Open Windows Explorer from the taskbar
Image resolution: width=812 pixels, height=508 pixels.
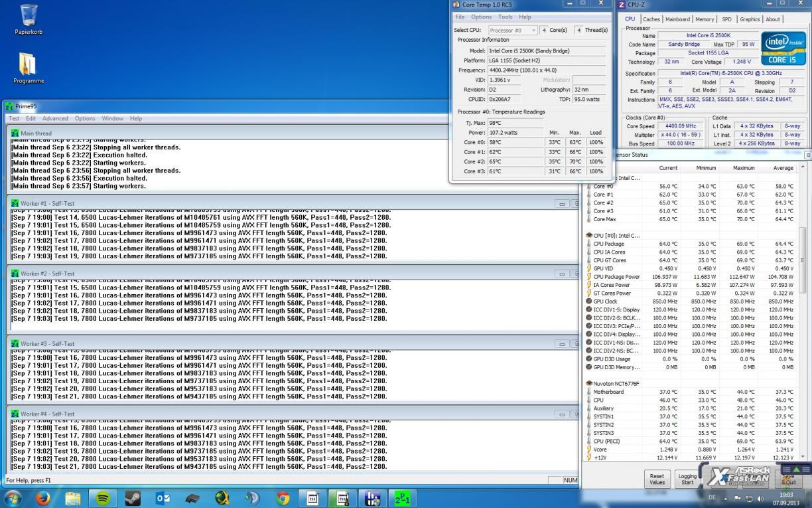click(x=72, y=497)
